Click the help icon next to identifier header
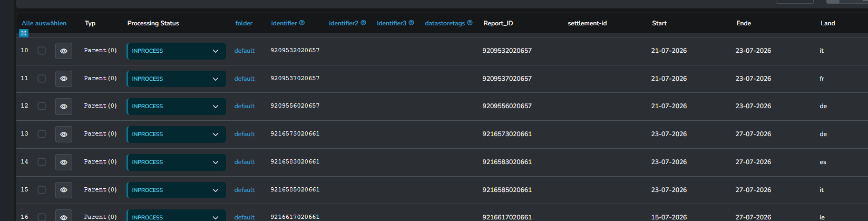Viewport: 868px width, 221px height. pos(302,23)
